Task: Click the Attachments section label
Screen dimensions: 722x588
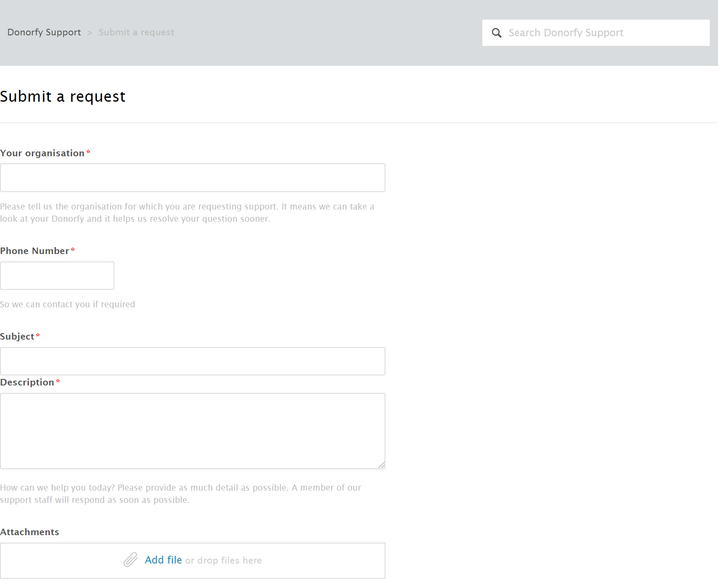Action: 30,532
